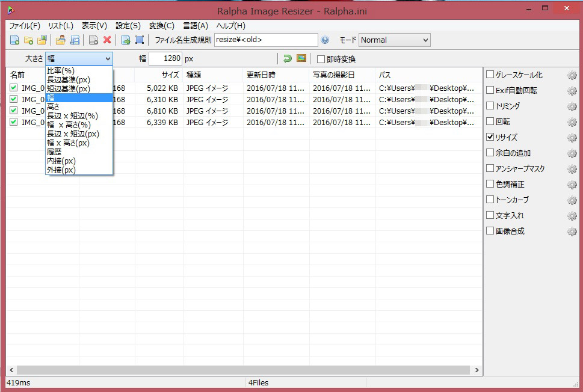
Task: Click the blue help icon beside filename rule
Action: click(x=325, y=40)
